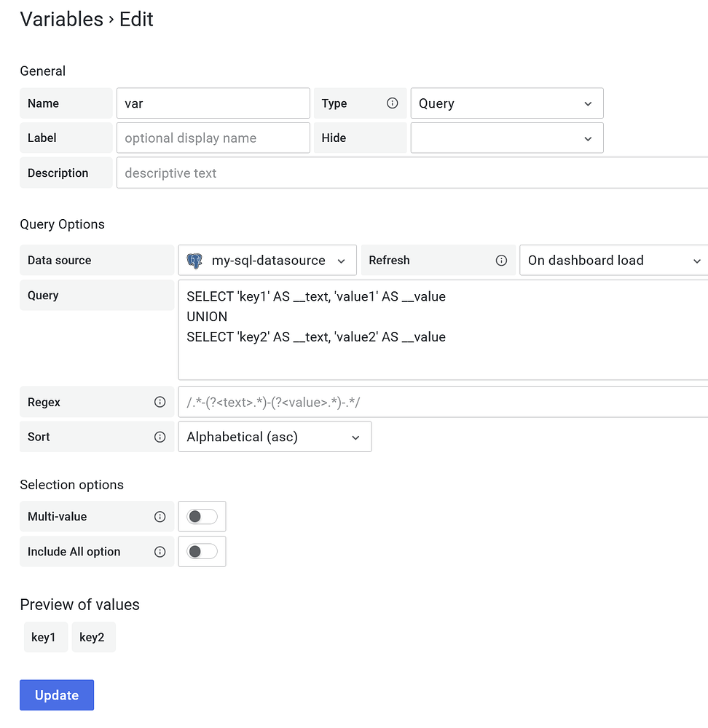Click the Sort info icon

point(160,437)
